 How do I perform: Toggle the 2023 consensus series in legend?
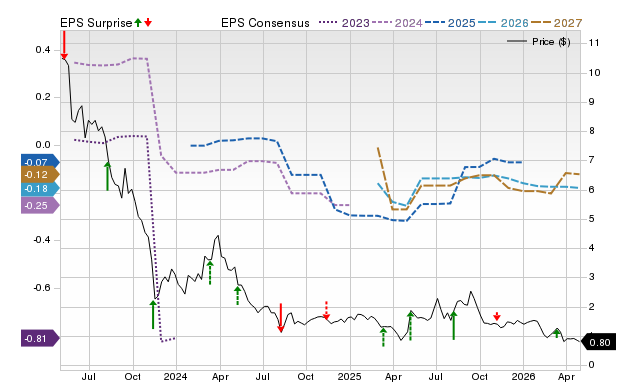pyautogui.click(x=344, y=23)
